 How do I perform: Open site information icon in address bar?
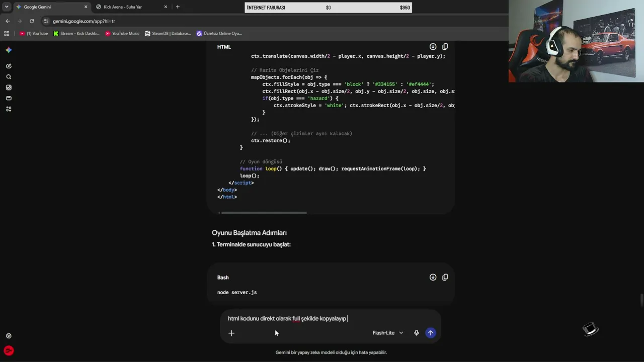point(46,21)
